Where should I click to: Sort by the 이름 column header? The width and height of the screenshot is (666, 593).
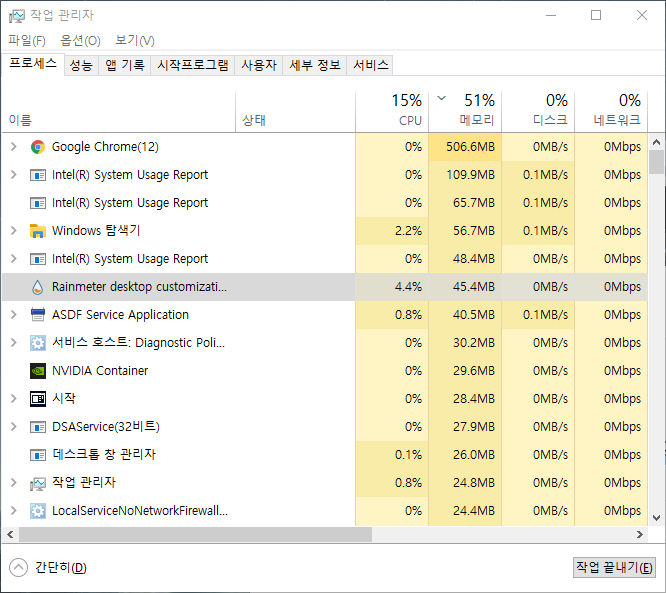[119, 112]
